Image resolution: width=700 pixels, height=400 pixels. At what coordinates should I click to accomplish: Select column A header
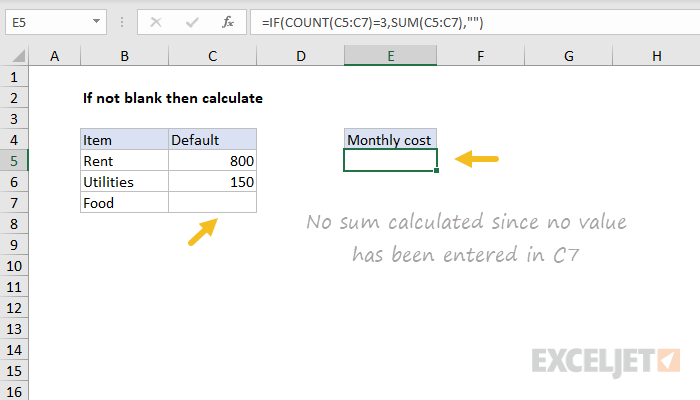(54, 56)
